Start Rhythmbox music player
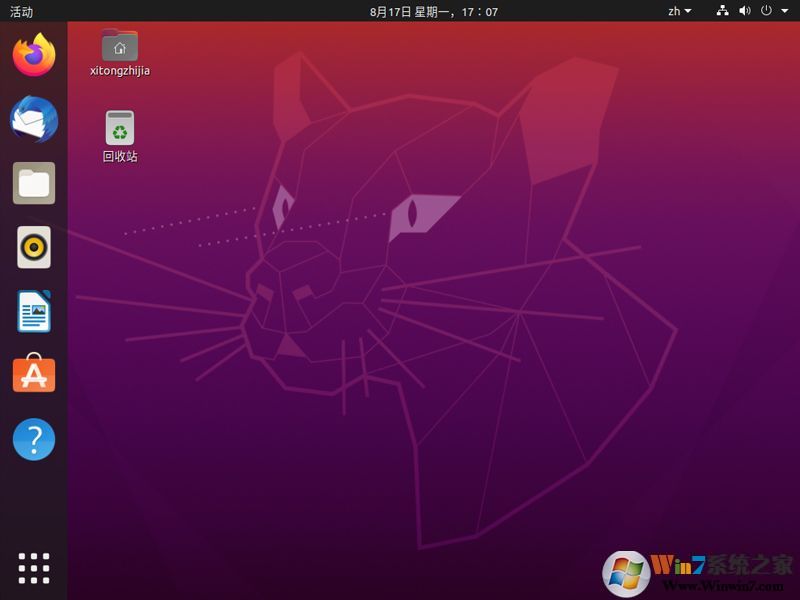 pos(33,248)
